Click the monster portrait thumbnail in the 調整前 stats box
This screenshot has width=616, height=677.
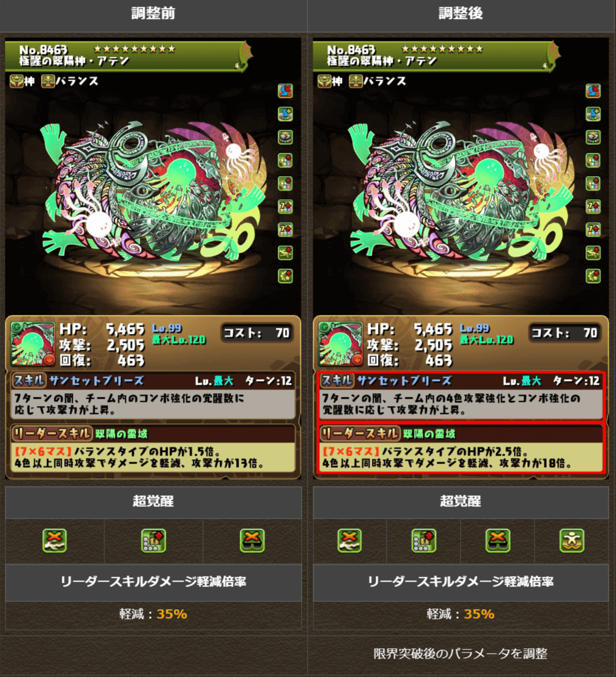(x=33, y=344)
